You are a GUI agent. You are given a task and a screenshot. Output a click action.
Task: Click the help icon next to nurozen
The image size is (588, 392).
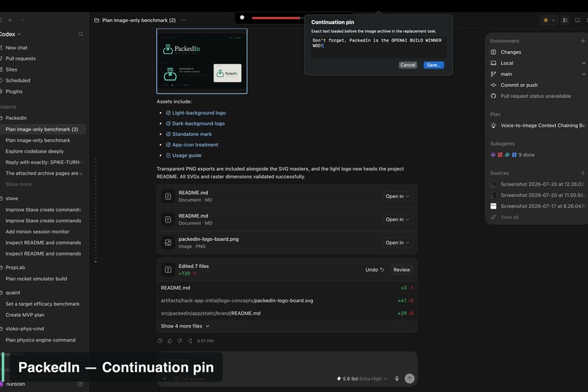click(80, 384)
